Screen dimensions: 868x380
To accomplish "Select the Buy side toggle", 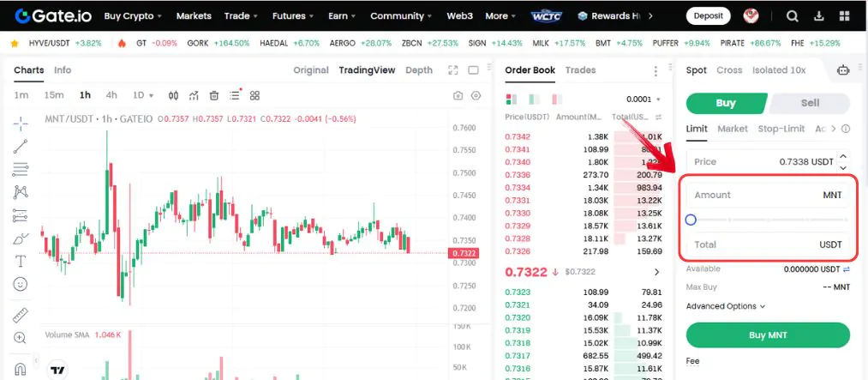I will 726,103.
